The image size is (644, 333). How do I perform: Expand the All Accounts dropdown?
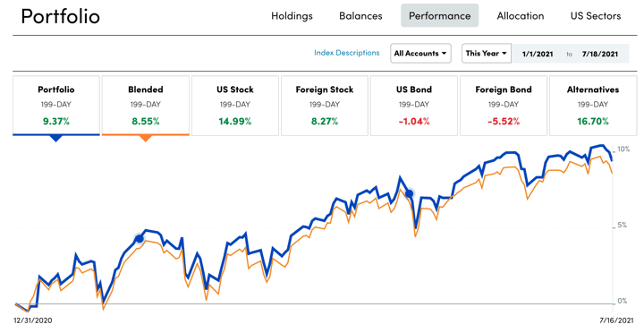point(420,54)
